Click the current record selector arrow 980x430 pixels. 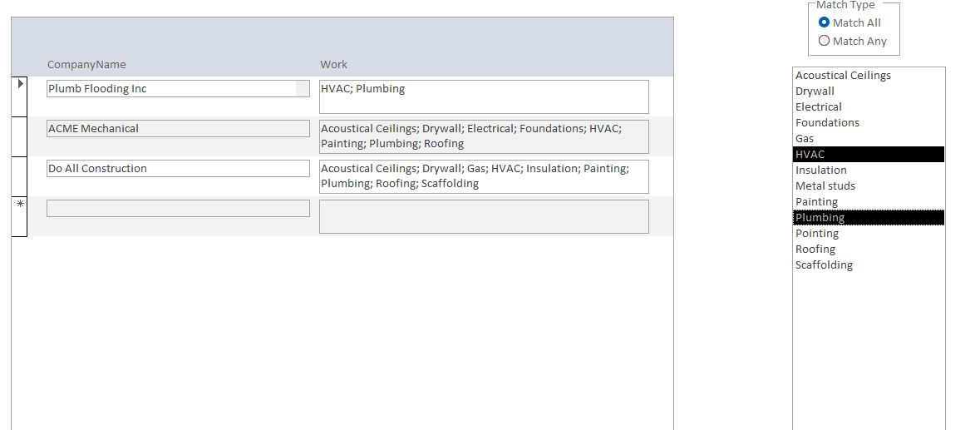click(x=20, y=84)
